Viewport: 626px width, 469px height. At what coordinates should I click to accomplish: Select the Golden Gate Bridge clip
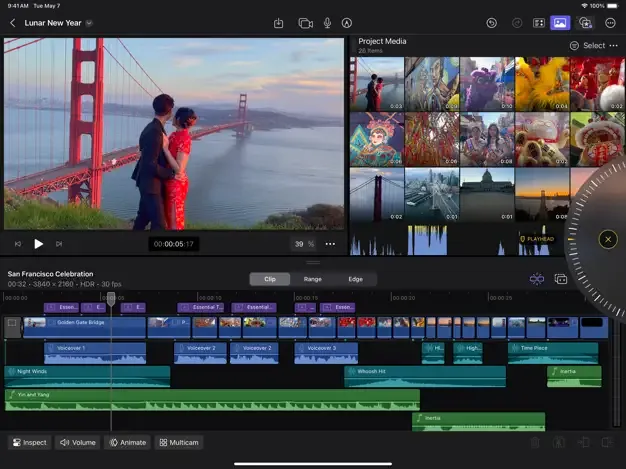(84, 327)
